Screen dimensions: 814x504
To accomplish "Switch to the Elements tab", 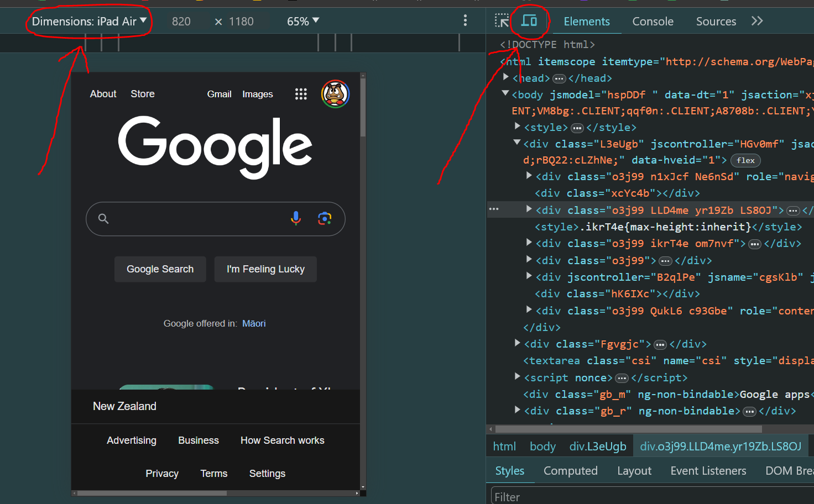I will point(587,21).
